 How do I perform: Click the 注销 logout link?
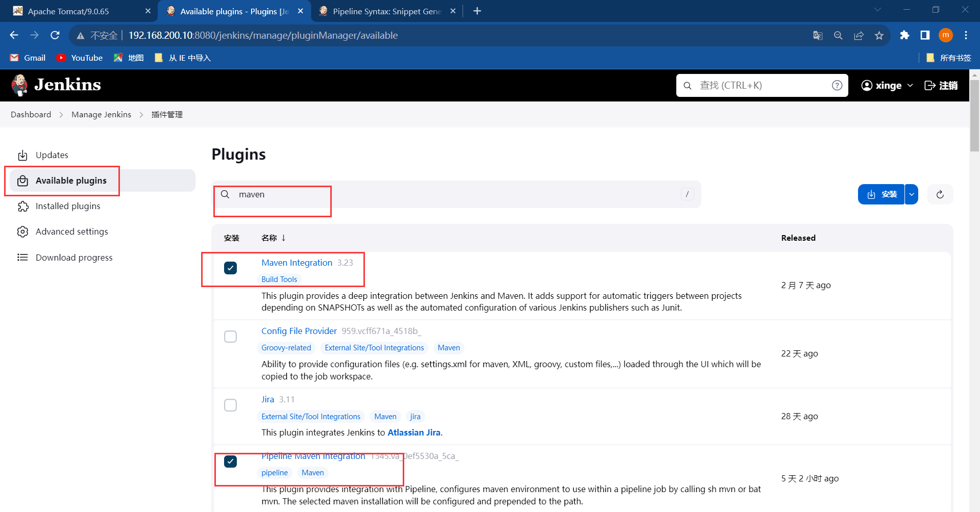[x=941, y=86]
